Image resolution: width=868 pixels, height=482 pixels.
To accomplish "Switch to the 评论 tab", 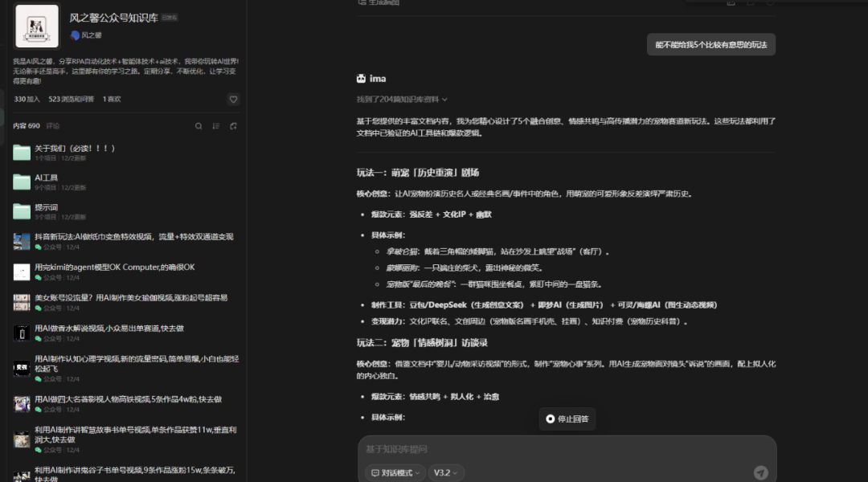I will coord(52,126).
